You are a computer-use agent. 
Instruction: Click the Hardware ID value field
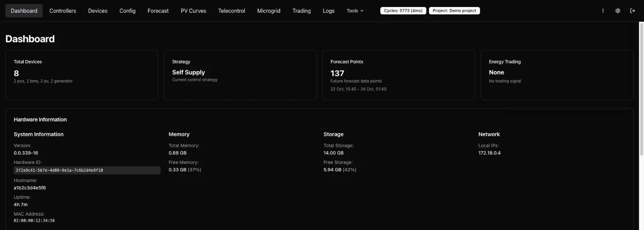tap(87, 170)
